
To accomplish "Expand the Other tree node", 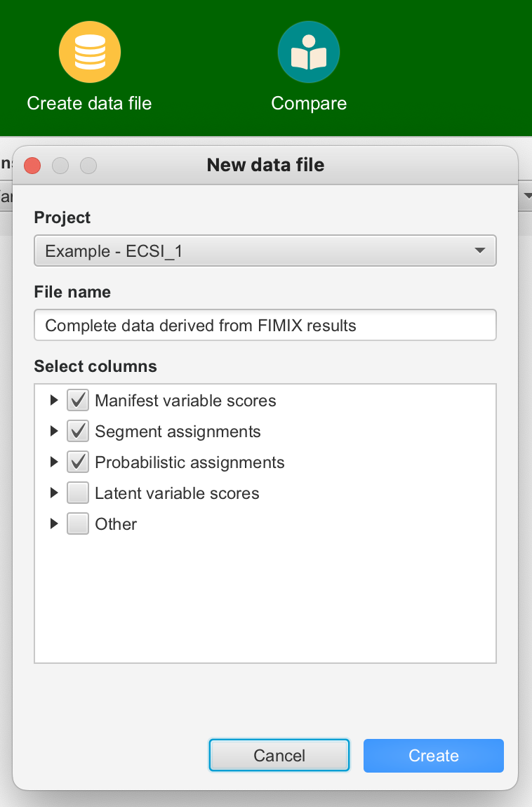I will [54, 524].
